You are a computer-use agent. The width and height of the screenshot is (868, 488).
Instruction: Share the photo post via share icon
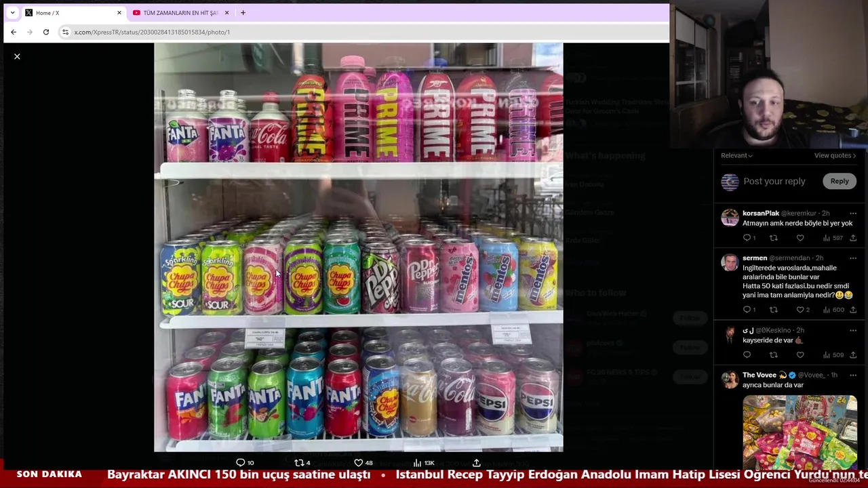pos(477,462)
